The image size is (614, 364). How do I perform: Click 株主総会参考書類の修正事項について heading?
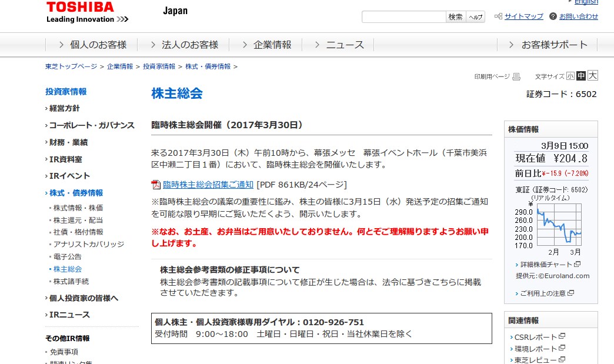(230, 270)
